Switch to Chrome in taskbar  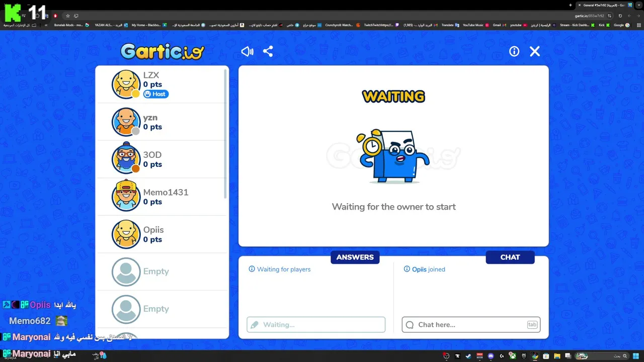point(535,356)
